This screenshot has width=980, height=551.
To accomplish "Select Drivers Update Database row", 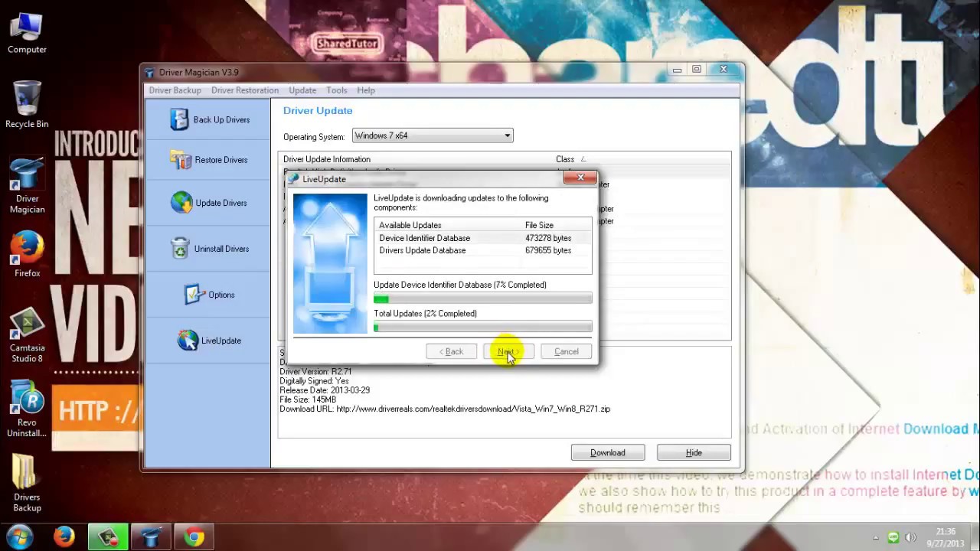I will click(482, 250).
